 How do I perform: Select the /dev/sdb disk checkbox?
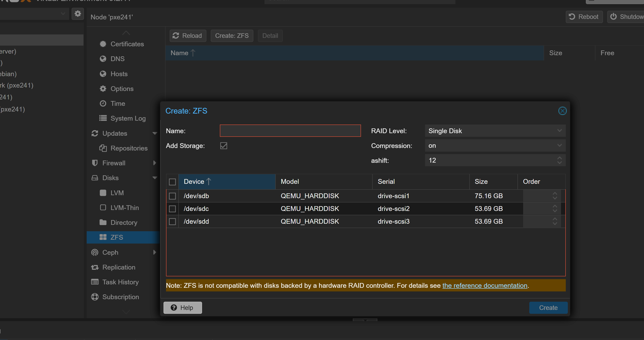tap(172, 196)
